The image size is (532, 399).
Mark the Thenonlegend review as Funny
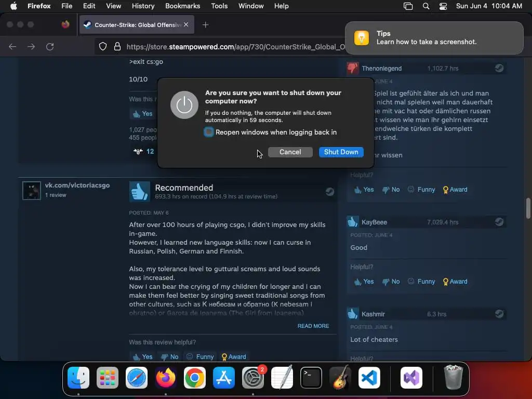pyautogui.click(x=421, y=190)
